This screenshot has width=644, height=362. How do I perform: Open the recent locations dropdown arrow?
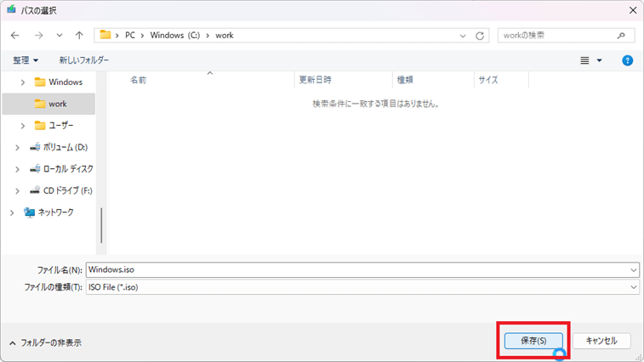(59, 36)
